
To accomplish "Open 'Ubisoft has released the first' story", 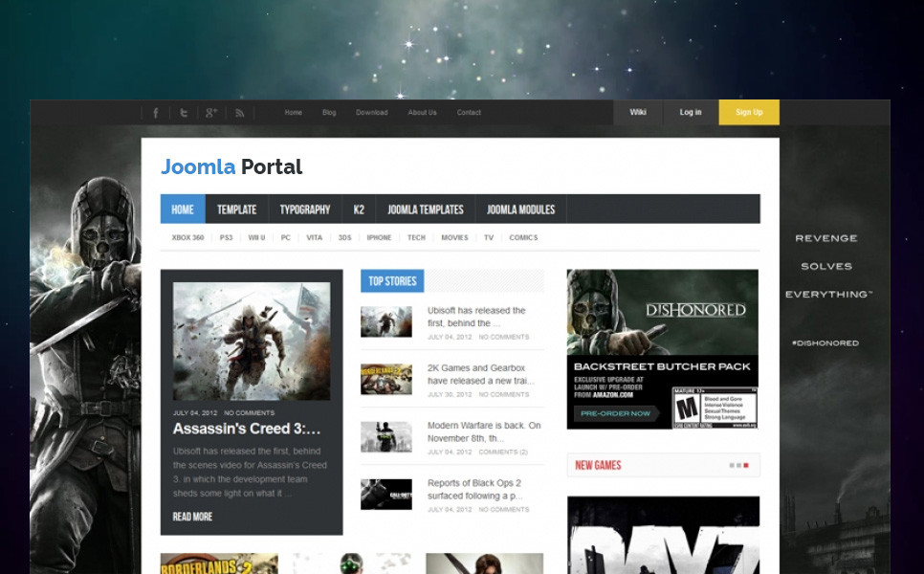I will [476, 317].
